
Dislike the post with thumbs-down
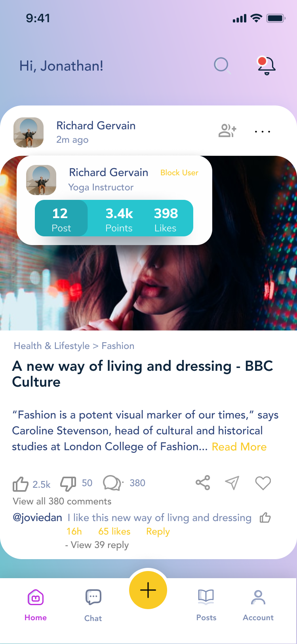(68, 483)
